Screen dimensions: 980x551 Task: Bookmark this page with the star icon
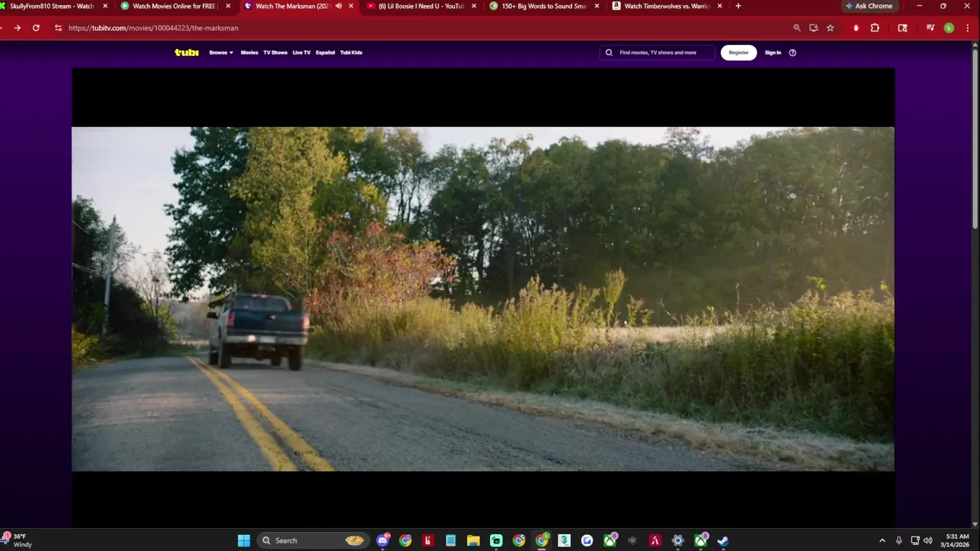[830, 28]
